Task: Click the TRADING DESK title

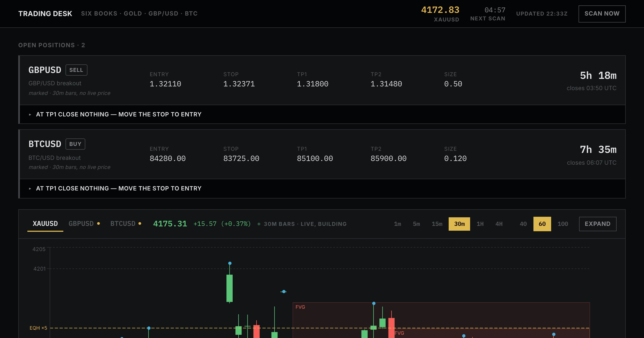Action: [45, 14]
